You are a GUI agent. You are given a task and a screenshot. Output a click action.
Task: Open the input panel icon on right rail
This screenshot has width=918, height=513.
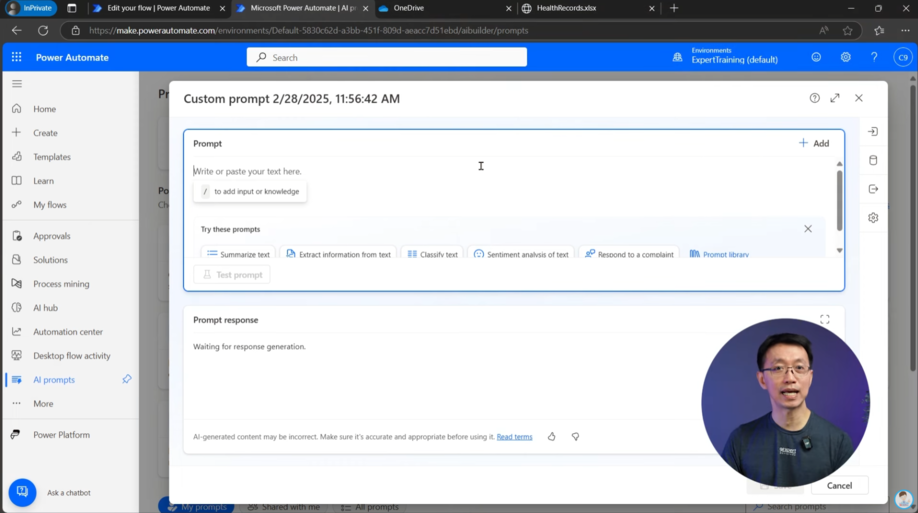pos(873,132)
